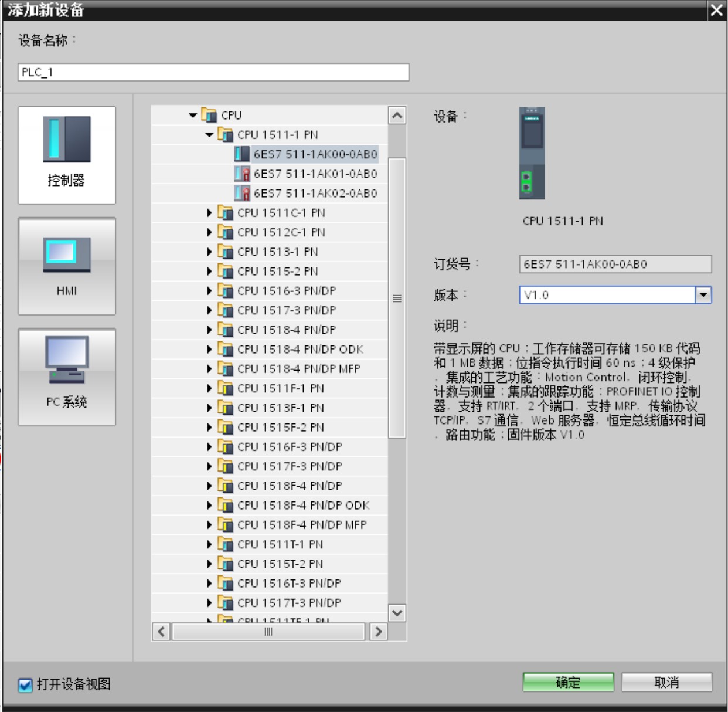
Task: Click the CPU 1513-1 PN folder icon
Action: [x=226, y=252]
